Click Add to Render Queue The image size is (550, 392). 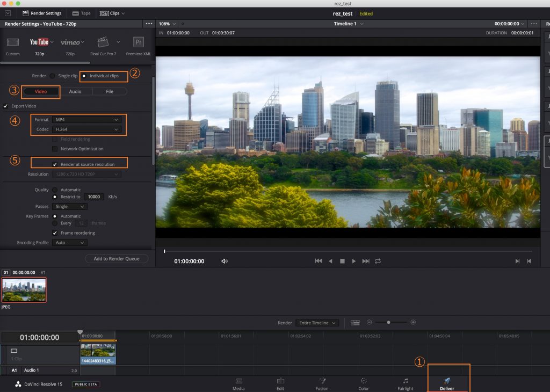117,259
